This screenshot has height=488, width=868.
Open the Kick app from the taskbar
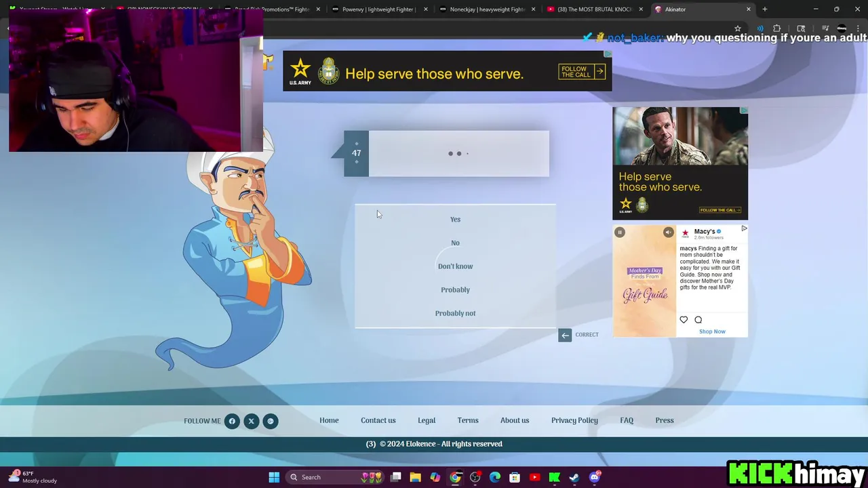coord(554,477)
